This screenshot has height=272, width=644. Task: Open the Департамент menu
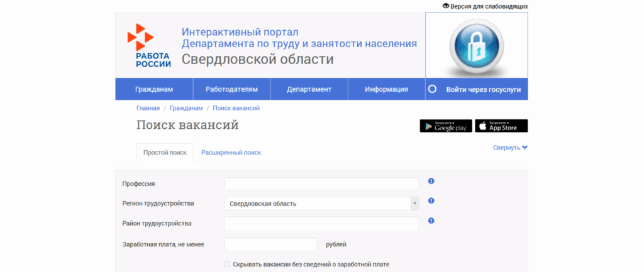click(x=309, y=89)
